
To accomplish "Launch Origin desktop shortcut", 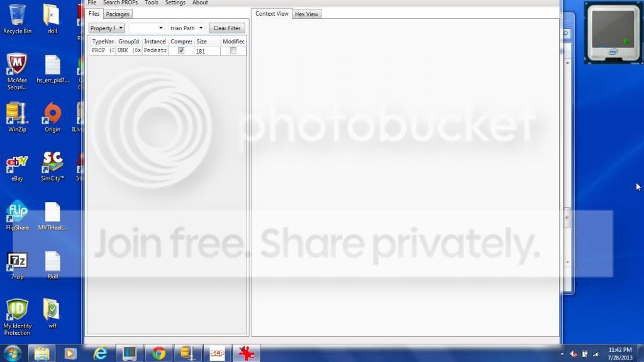I will click(x=53, y=117).
